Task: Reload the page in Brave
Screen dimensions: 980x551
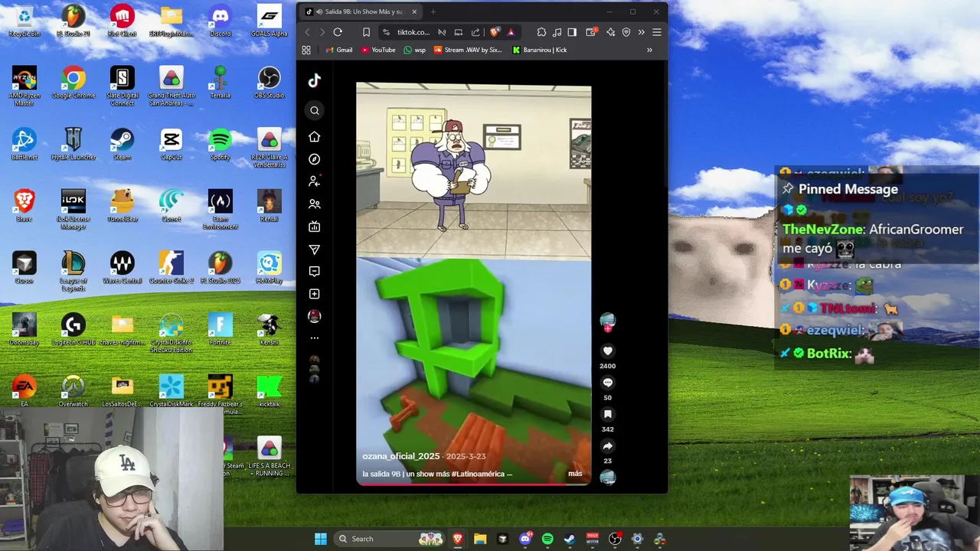Action: pyautogui.click(x=338, y=32)
